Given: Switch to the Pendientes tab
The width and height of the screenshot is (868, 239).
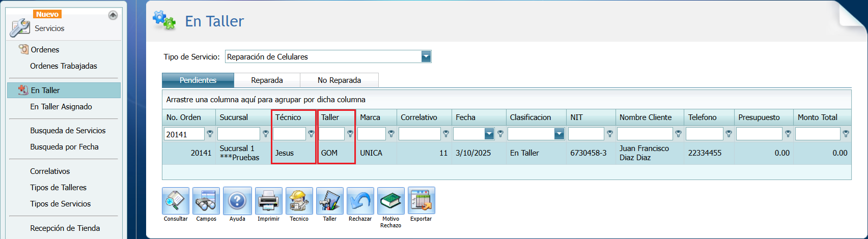Looking at the screenshot, I should (x=198, y=80).
